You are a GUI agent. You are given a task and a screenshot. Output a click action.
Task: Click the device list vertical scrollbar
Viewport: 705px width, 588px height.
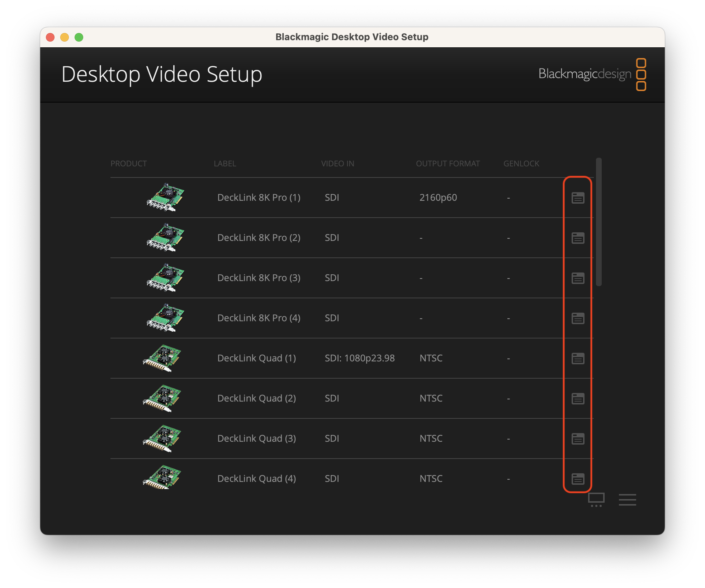click(x=598, y=222)
